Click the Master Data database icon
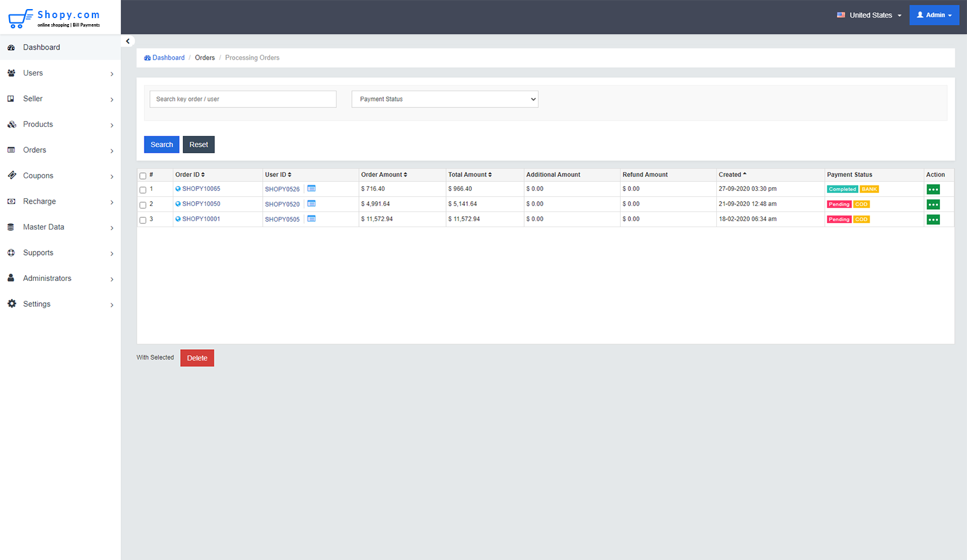The height and width of the screenshot is (560, 967). tap(11, 227)
